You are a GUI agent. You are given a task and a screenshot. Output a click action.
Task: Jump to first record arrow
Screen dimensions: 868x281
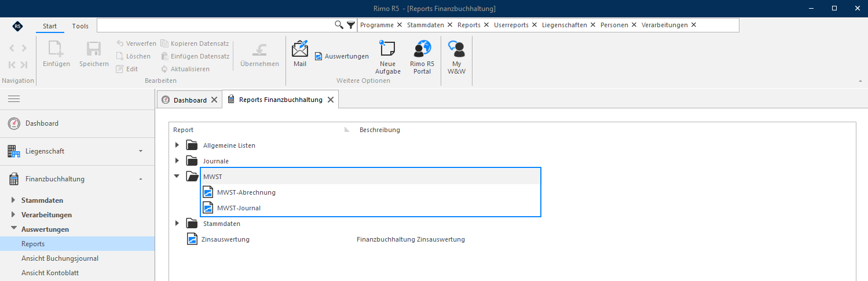tap(12, 64)
